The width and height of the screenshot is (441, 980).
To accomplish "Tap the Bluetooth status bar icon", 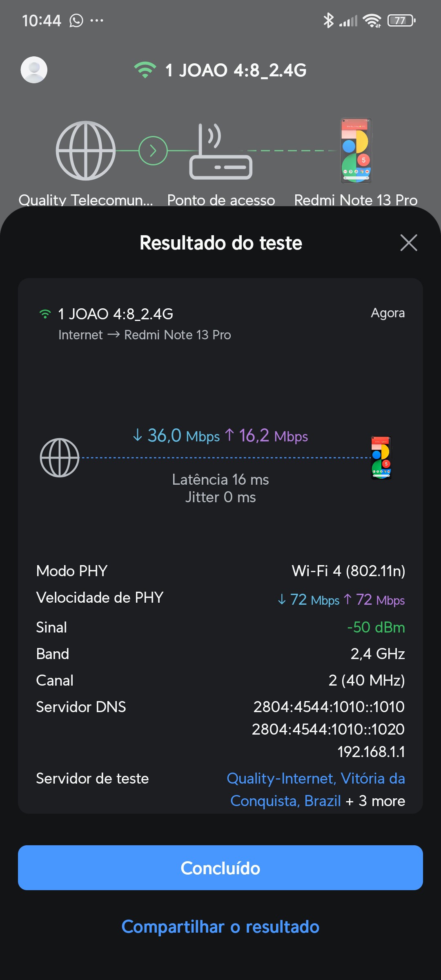I will coord(328,20).
